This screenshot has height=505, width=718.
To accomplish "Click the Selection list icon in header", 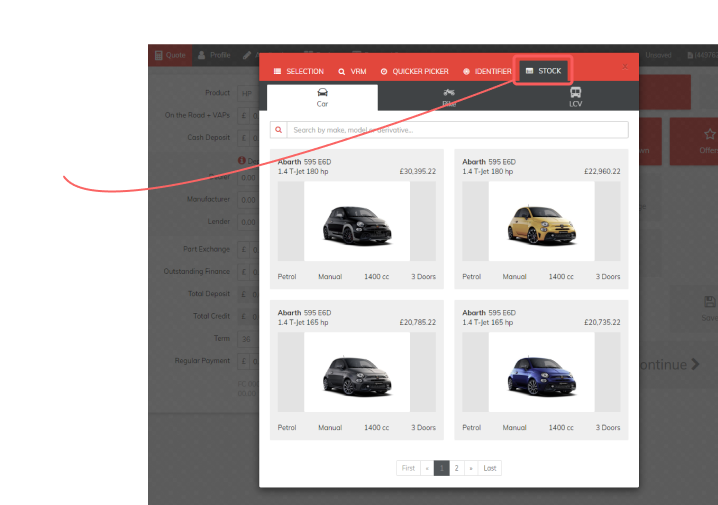I will (277, 71).
